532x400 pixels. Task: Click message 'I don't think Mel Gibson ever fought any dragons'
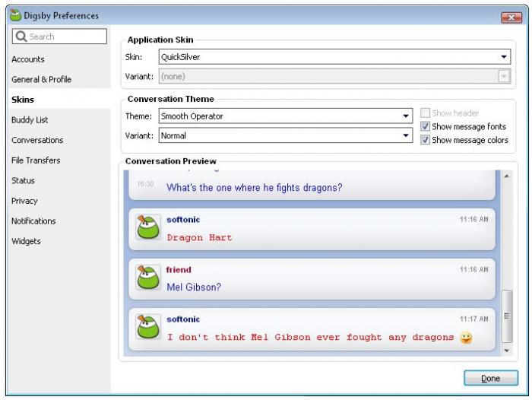pos(311,337)
